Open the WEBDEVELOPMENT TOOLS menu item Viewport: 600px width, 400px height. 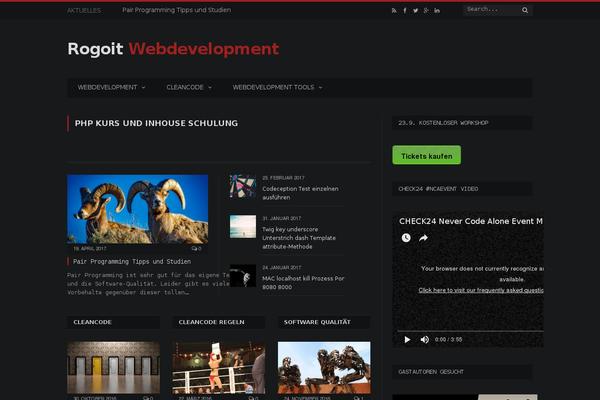(273, 87)
